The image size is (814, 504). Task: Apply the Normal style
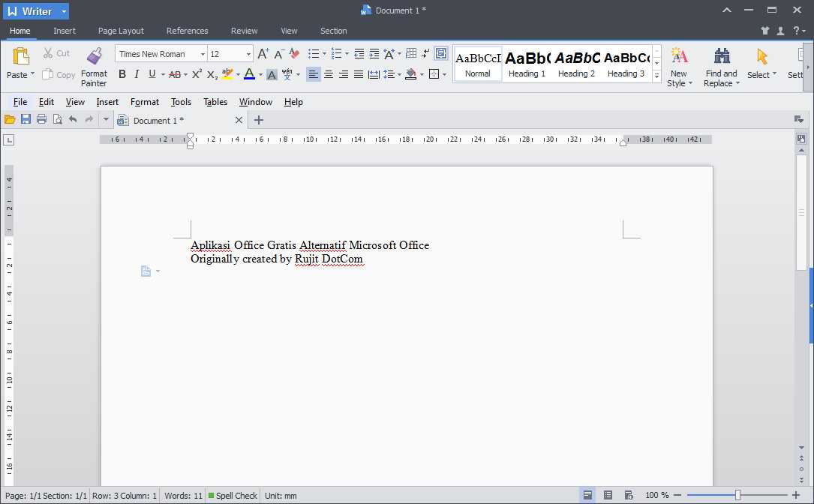[478, 64]
